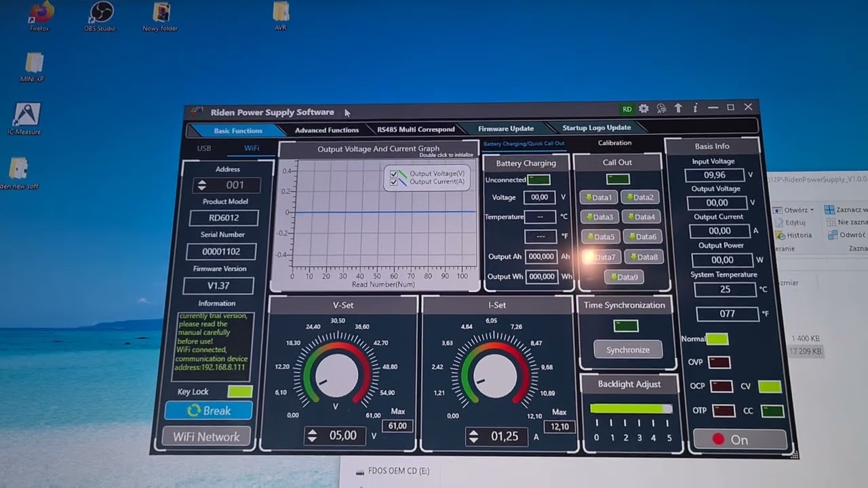Open the Calibration tab
Viewport: 868px width, 488px height.
tap(615, 143)
